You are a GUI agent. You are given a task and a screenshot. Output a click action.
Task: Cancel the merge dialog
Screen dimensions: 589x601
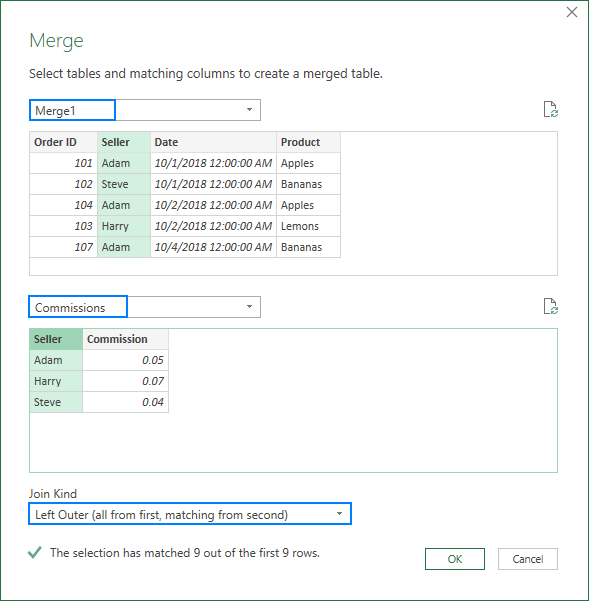pyautogui.click(x=528, y=559)
